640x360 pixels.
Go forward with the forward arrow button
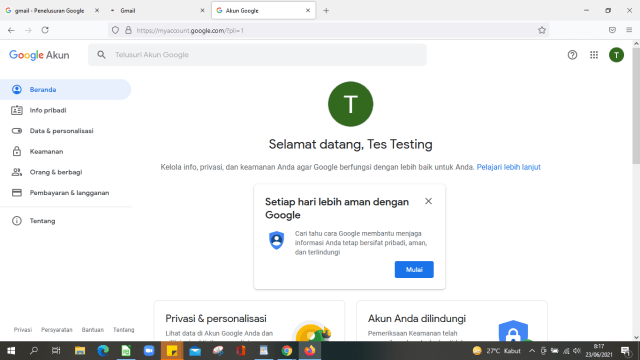[28, 30]
